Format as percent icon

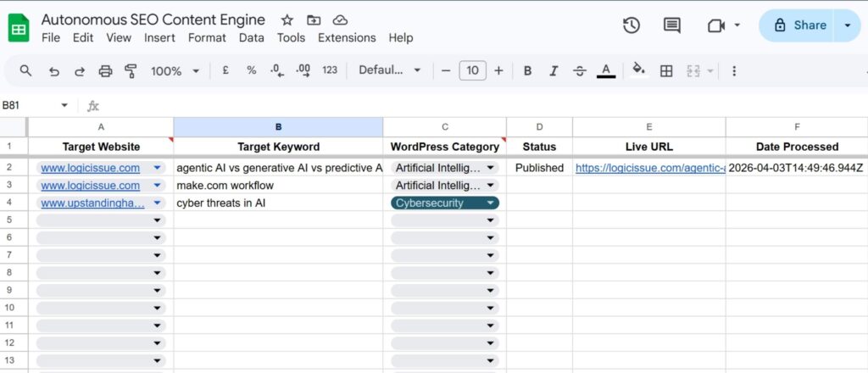coord(251,70)
